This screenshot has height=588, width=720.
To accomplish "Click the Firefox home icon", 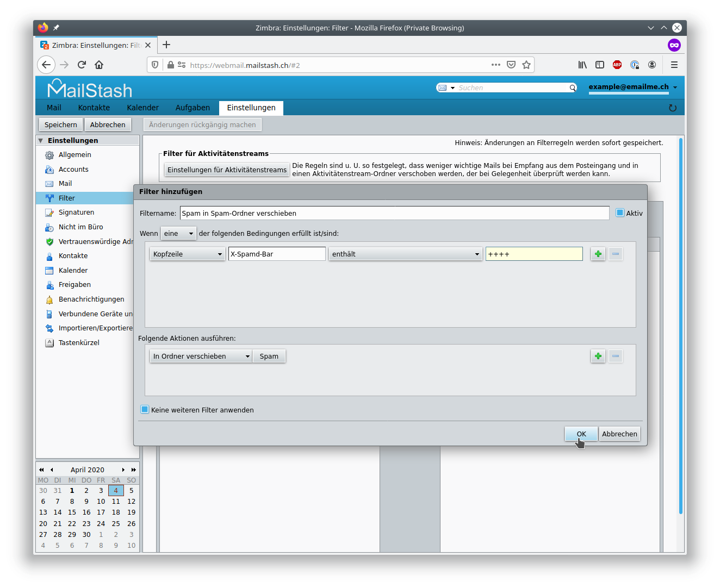I will (99, 65).
